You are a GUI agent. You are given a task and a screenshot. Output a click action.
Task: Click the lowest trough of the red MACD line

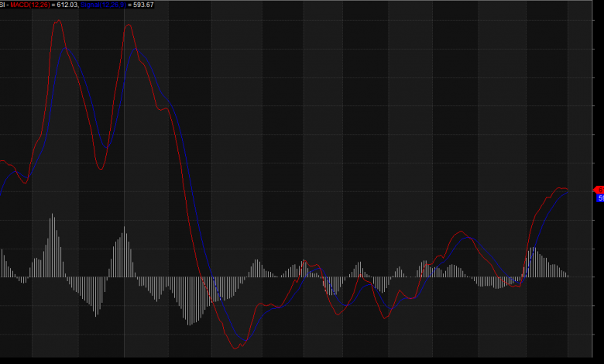[238, 349]
